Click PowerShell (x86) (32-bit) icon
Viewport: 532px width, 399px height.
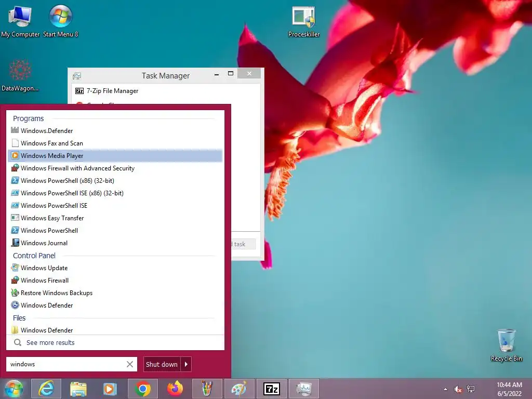[x=15, y=180]
